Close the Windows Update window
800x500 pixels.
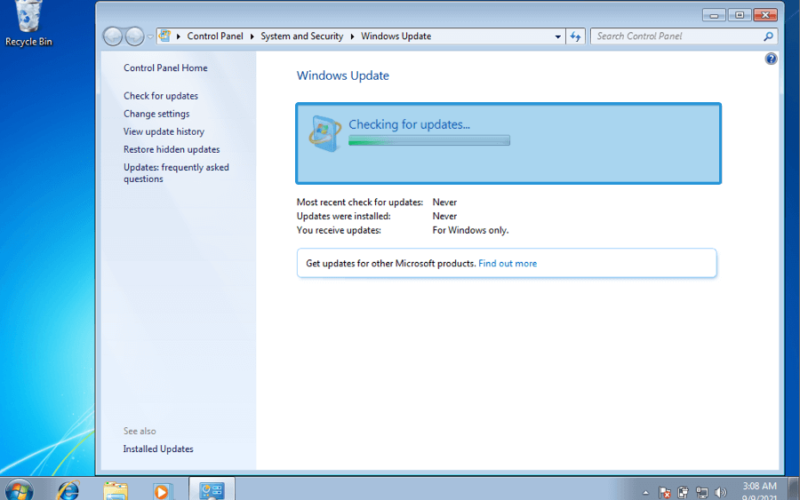(x=765, y=15)
